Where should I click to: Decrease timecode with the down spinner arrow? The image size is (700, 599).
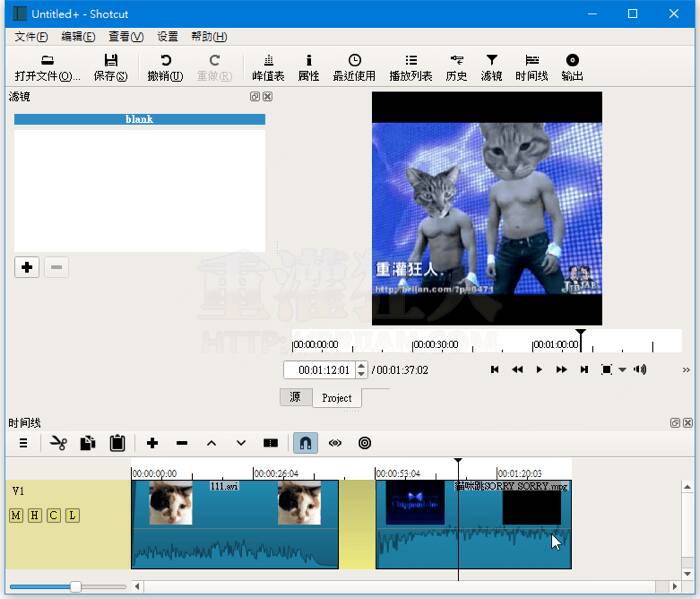tap(361, 374)
